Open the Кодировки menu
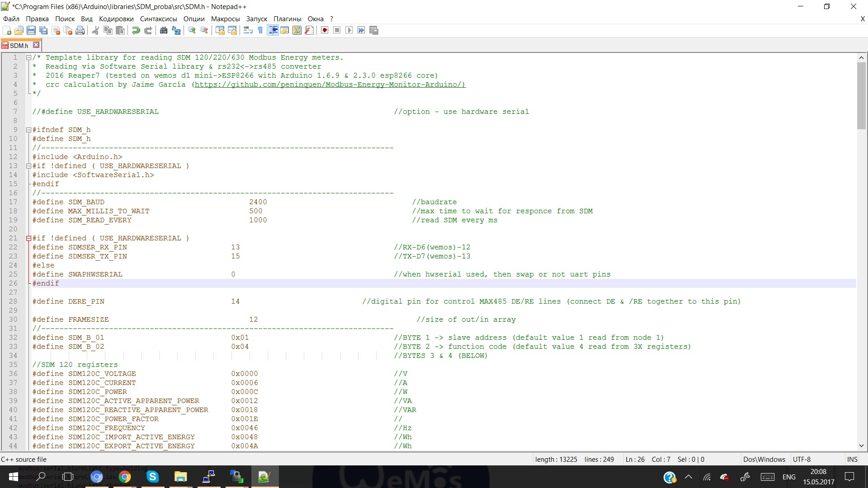The width and height of the screenshot is (868, 488). tap(116, 19)
